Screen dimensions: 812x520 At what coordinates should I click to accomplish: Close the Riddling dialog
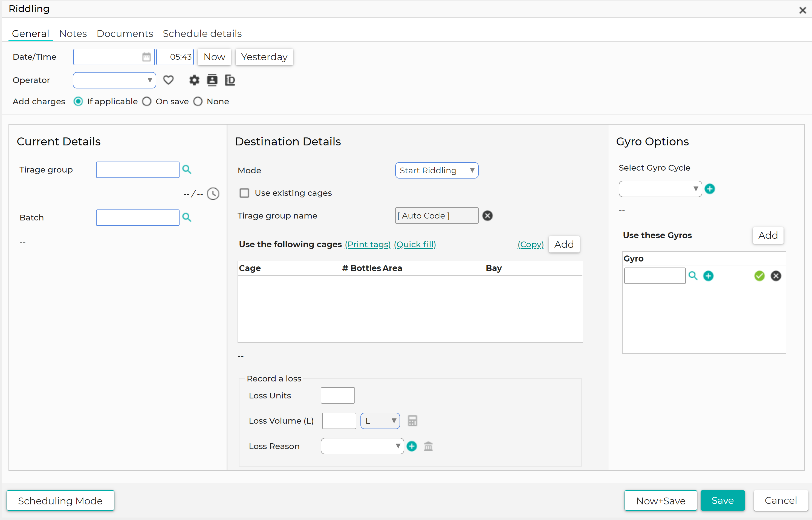802,10
